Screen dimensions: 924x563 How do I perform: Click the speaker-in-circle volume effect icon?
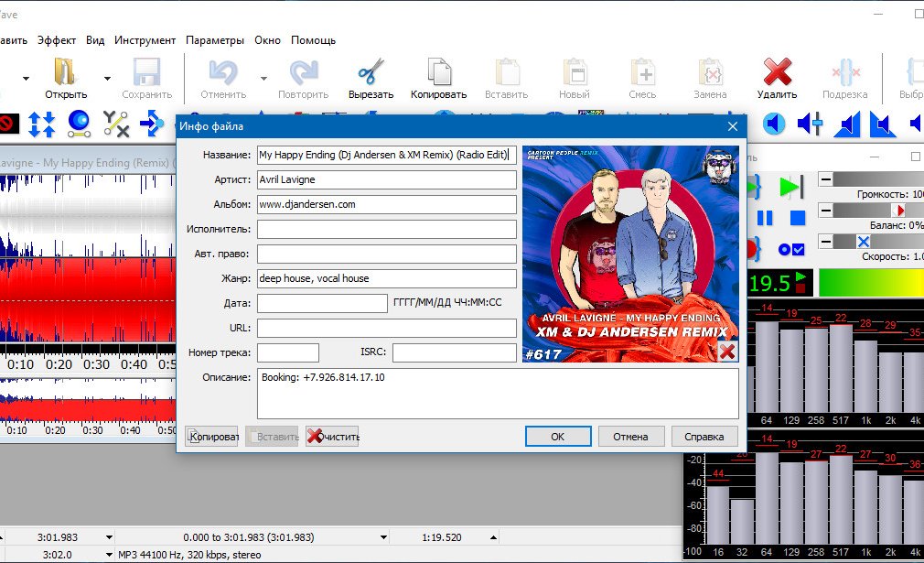(774, 124)
